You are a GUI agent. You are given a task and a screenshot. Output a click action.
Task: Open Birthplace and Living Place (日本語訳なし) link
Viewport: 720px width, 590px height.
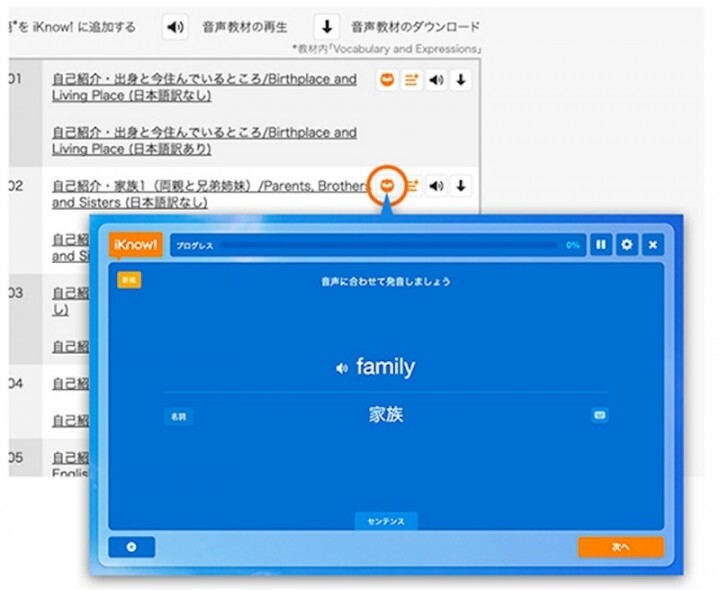click(x=204, y=87)
